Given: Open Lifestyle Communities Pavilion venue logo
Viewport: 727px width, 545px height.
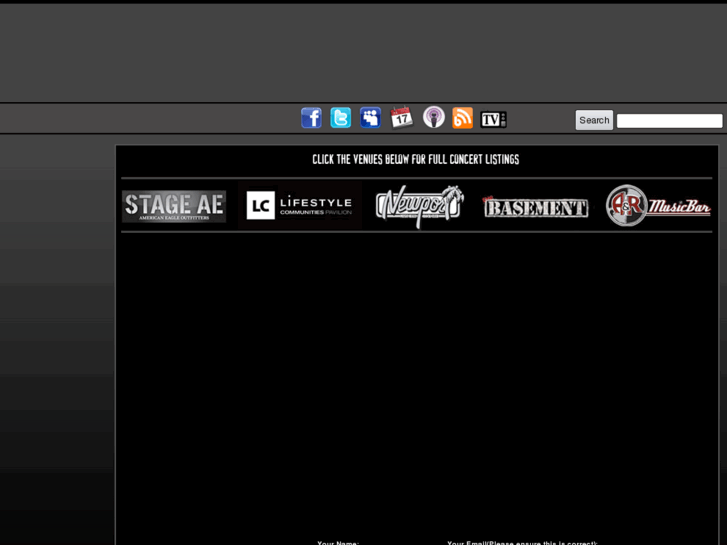Looking at the screenshot, I should click(300, 205).
